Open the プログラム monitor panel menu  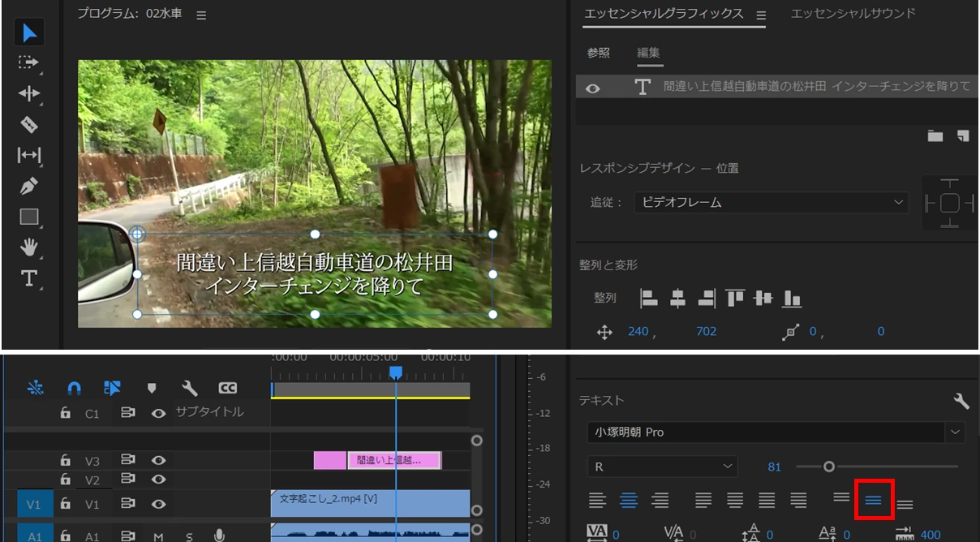click(202, 15)
